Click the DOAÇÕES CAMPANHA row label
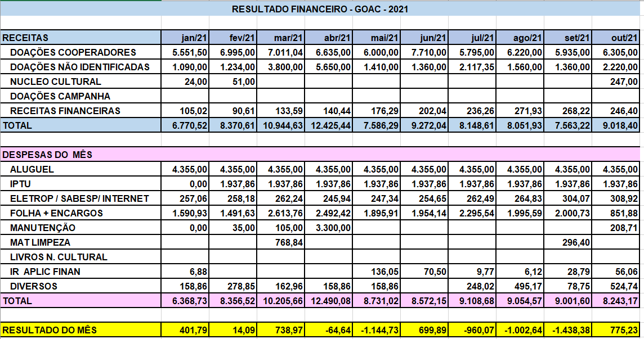Screen dimensions: 644x339 (80, 96)
